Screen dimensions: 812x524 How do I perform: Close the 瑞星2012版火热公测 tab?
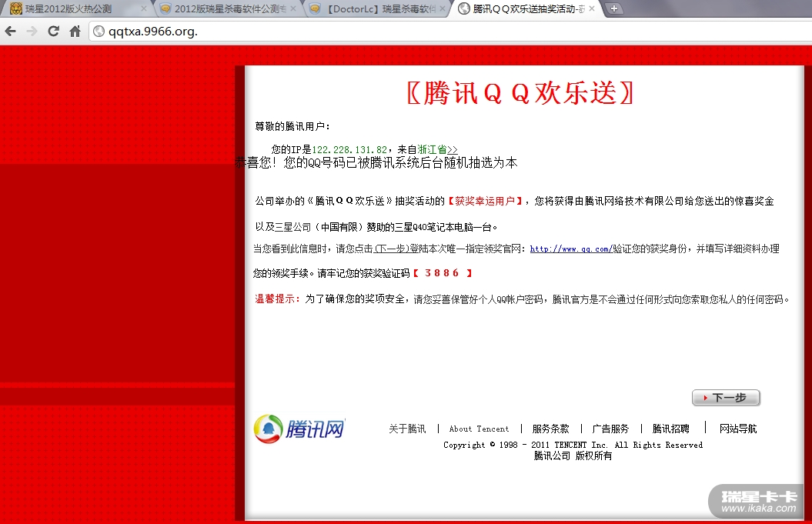point(144,8)
